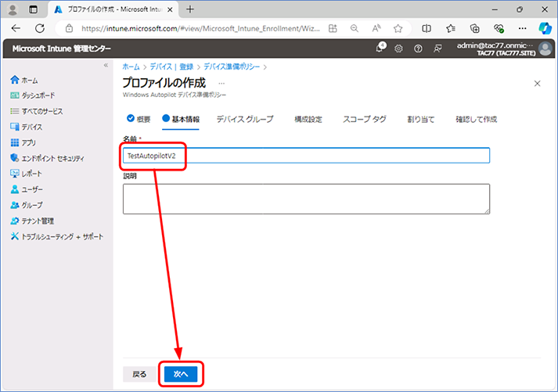Viewport: 558px width, 392px height.
Task: Close the profile creation pane
Action: (x=538, y=84)
